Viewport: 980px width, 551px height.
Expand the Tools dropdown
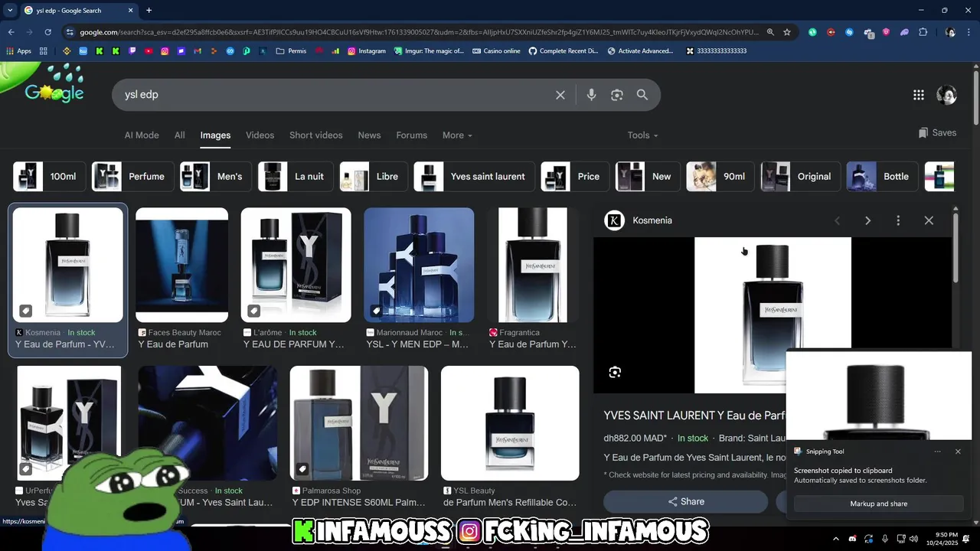(642, 135)
